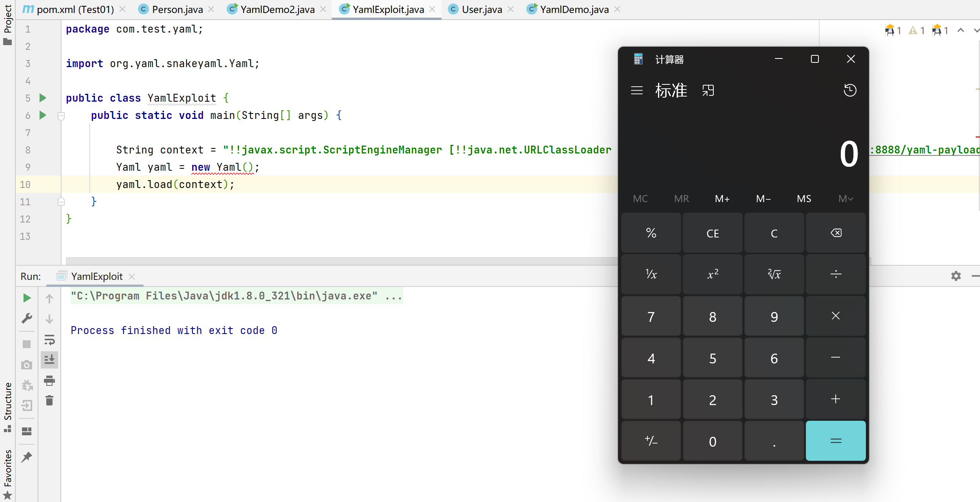Click calculator equals key

(836, 441)
